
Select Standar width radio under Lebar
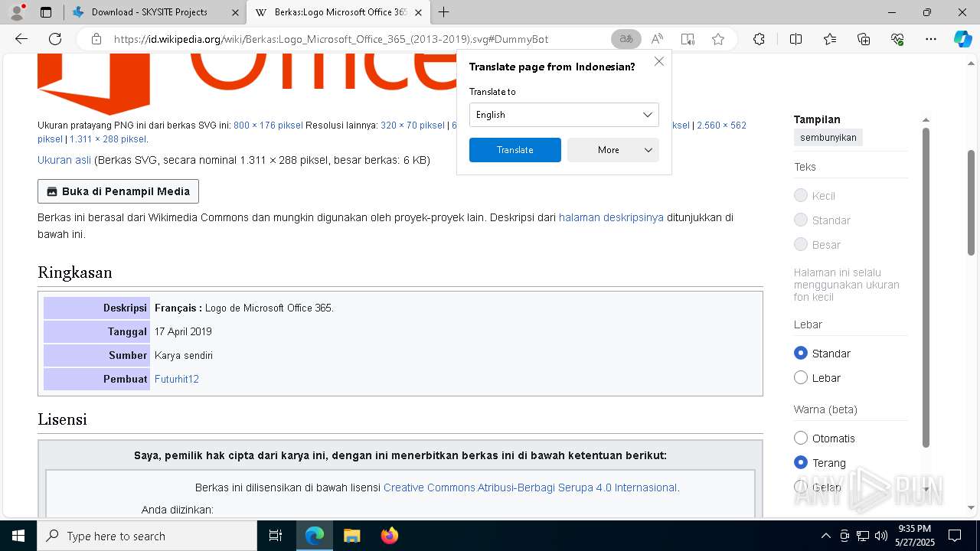[x=801, y=354]
